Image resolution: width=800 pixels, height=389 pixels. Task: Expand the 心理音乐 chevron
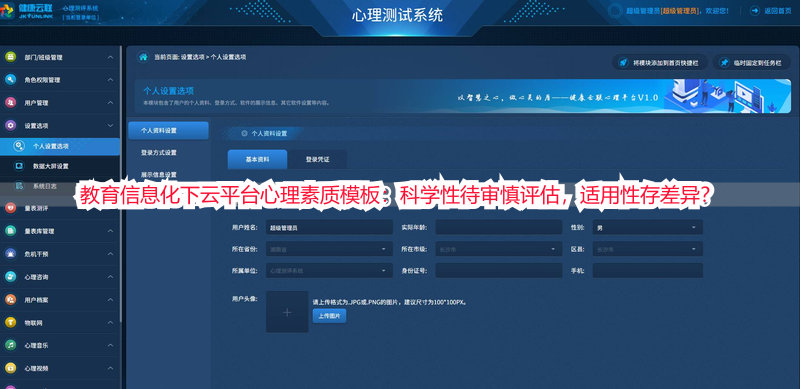pyautogui.click(x=110, y=345)
